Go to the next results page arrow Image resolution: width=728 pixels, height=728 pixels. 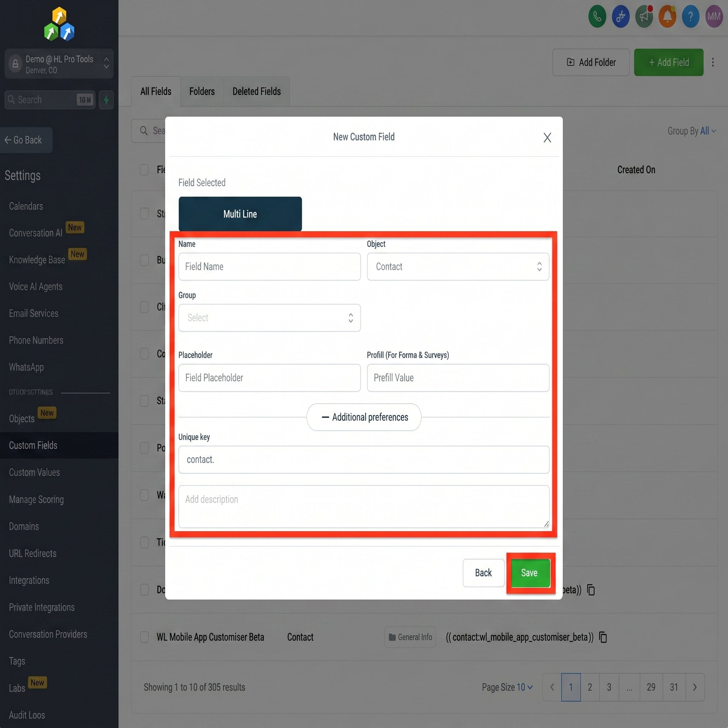[695, 687]
